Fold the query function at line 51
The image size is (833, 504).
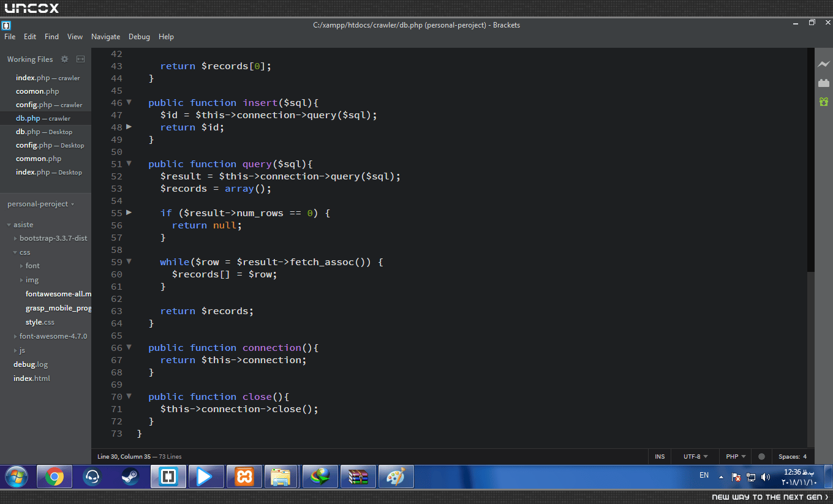click(129, 164)
